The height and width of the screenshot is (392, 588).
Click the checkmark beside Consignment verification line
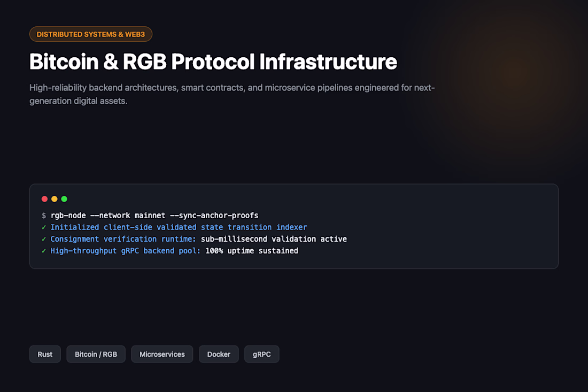(x=44, y=239)
